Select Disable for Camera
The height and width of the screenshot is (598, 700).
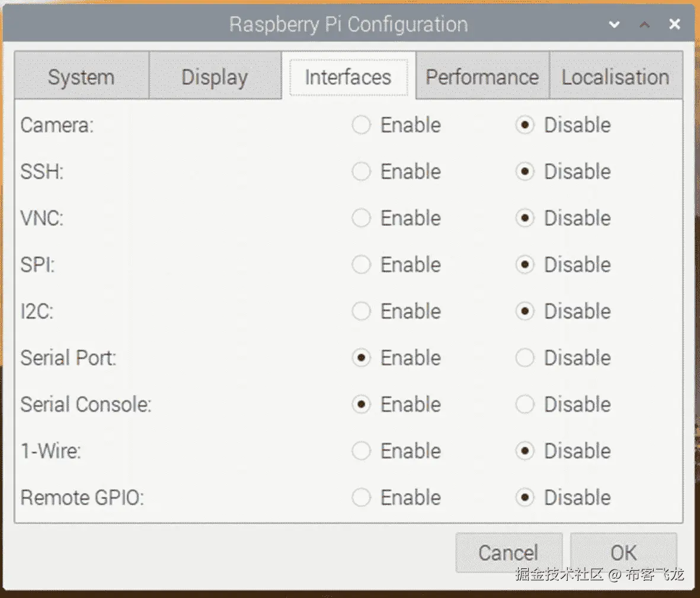[x=525, y=125]
